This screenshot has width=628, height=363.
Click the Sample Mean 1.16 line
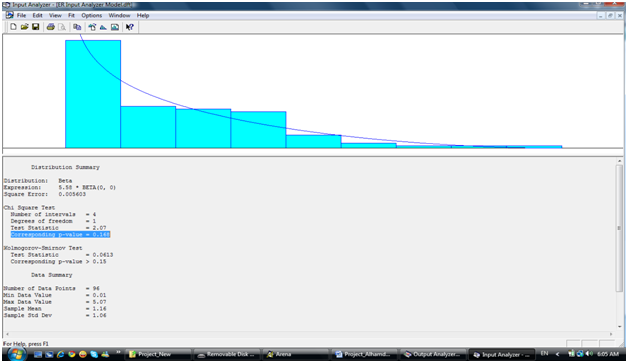click(x=55, y=309)
